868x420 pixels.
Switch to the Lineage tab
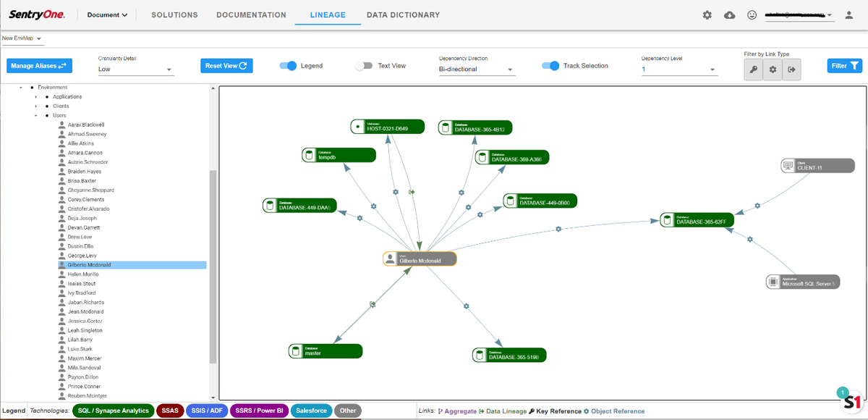click(328, 15)
